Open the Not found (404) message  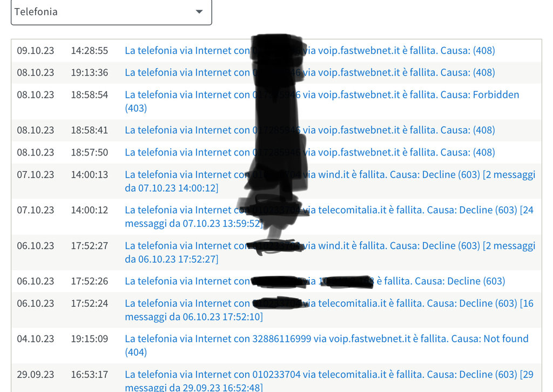[327, 345]
